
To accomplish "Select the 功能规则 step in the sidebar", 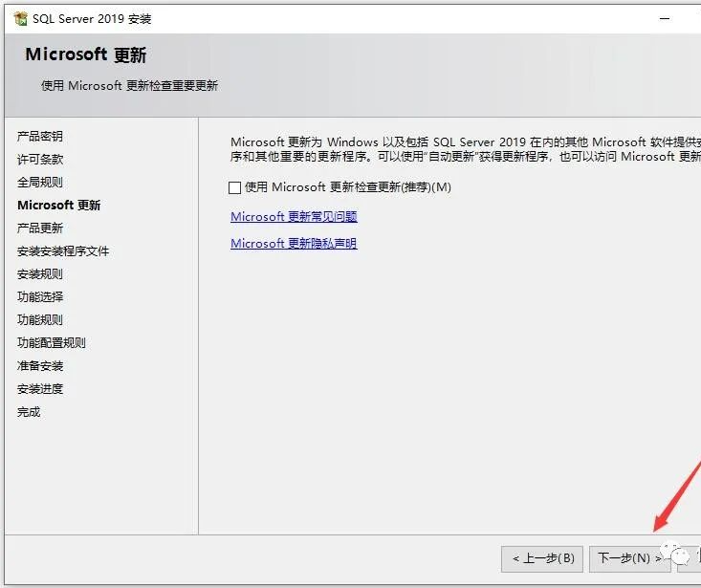I will coord(40,320).
